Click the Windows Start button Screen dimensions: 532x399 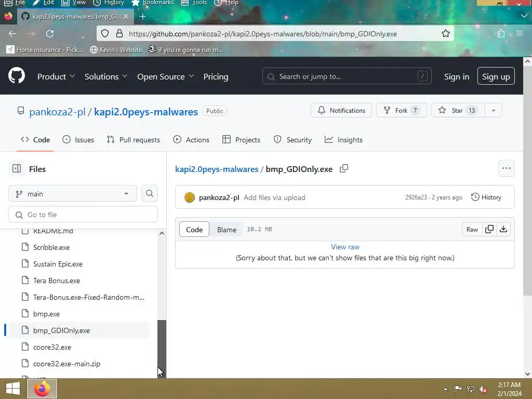click(13, 389)
